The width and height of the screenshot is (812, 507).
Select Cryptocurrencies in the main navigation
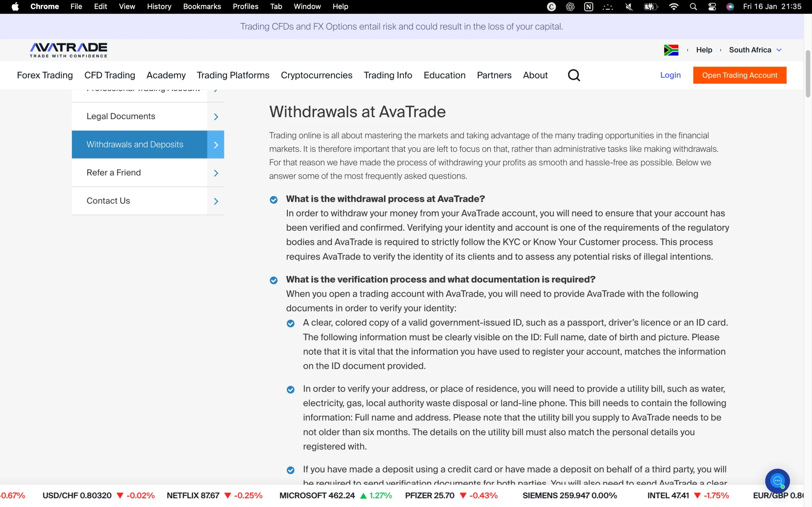click(x=317, y=75)
